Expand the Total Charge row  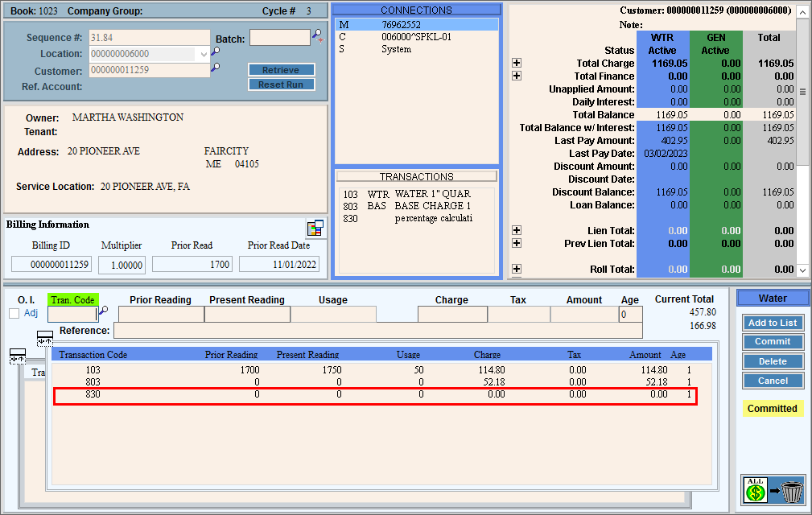point(517,64)
